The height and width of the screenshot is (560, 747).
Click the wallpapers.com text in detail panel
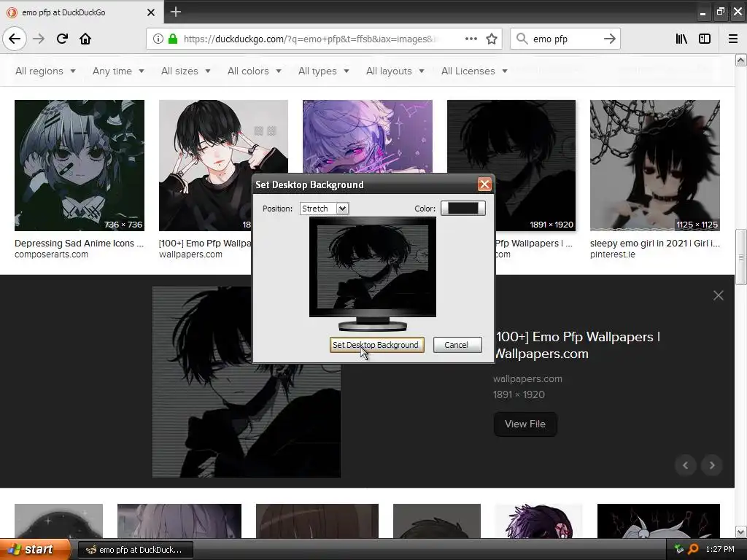(527, 379)
